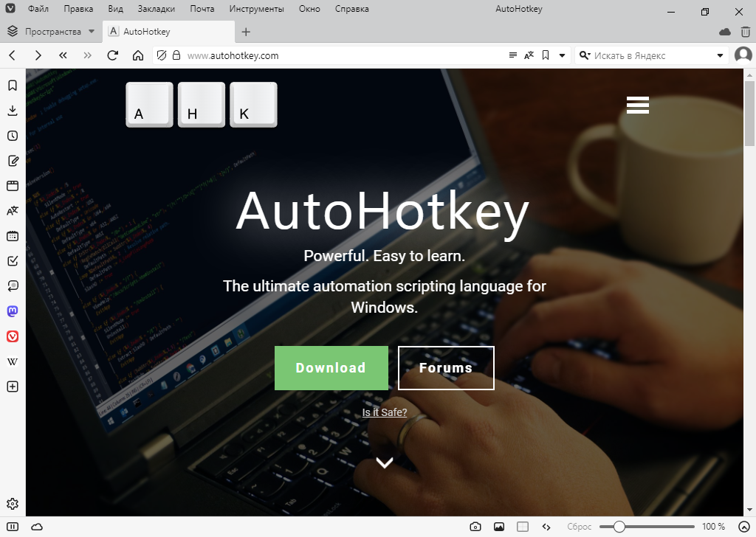This screenshot has height=537, width=756.
Task: Expand the Пространства workspaces dropdown
Action: coord(91,32)
